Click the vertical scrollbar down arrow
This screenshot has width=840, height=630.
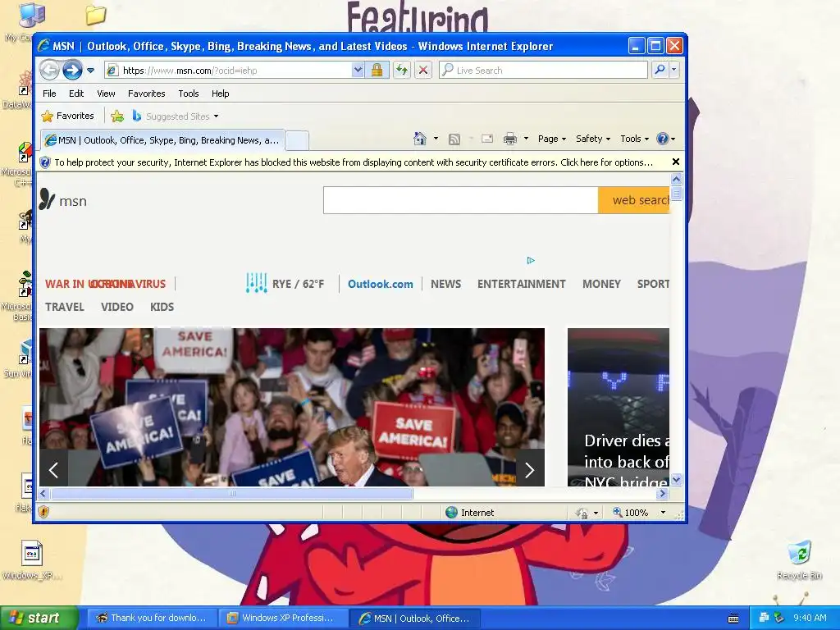click(677, 479)
